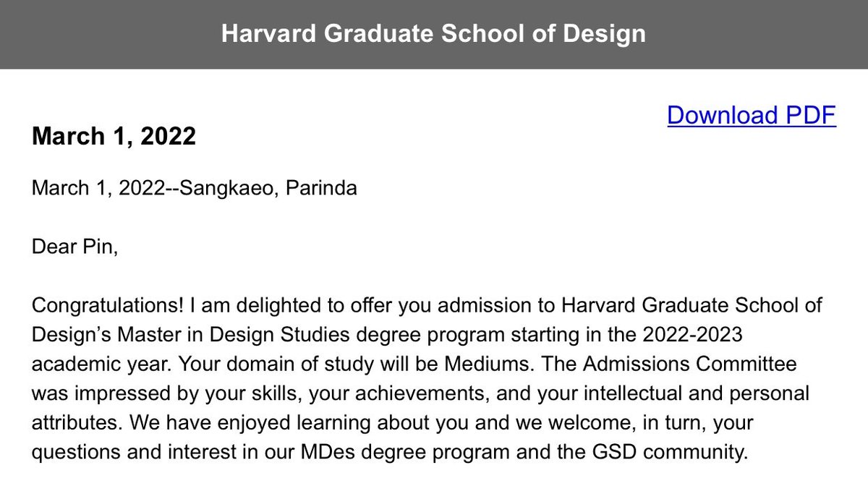This screenshot has width=868, height=486.
Task: Click the word Congratulations!
Action: click(109, 306)
